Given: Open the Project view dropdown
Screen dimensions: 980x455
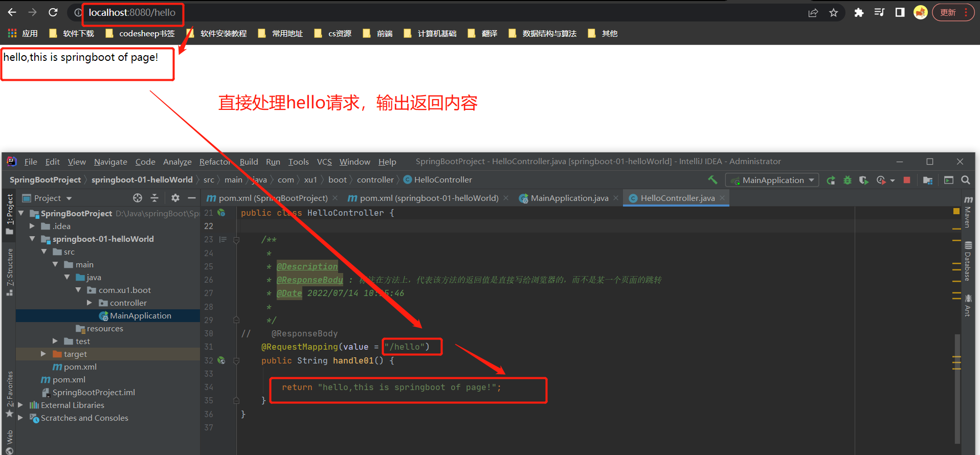Looking at the screenshot, I should pos(47,198).
